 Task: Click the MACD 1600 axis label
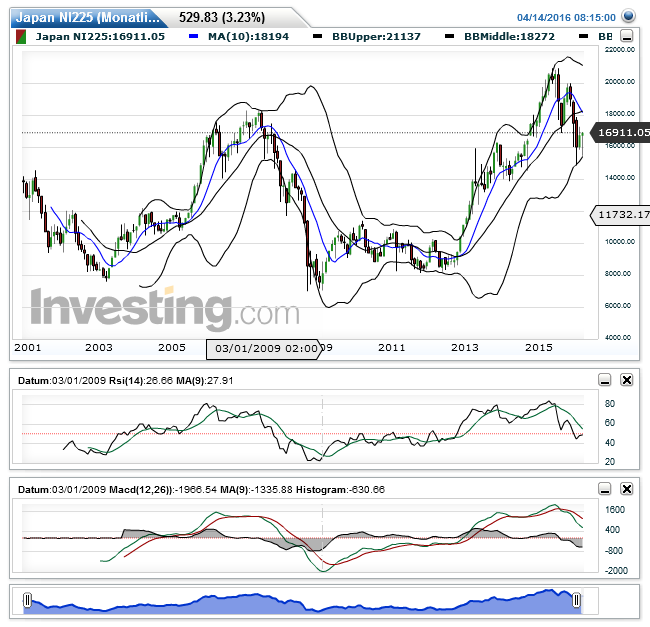click(615, 510)
